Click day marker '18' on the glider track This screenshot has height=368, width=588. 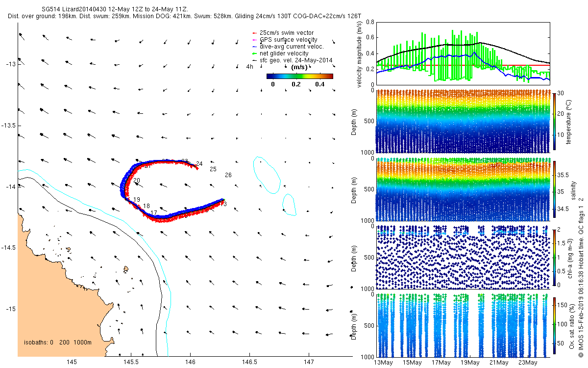[147, 206]
